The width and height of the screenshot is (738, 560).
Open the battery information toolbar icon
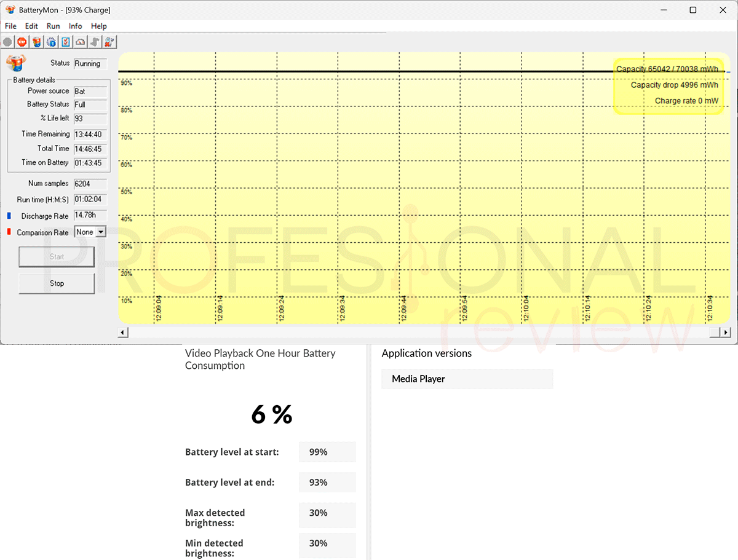[x=36, y=42]
